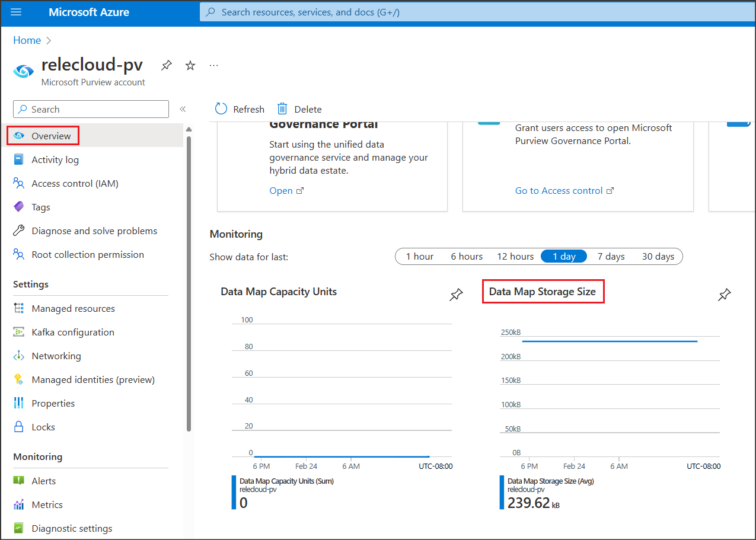Open Data Map Storage Size chart title
This screenshot has height=540, width=756.
coord(543,292)
